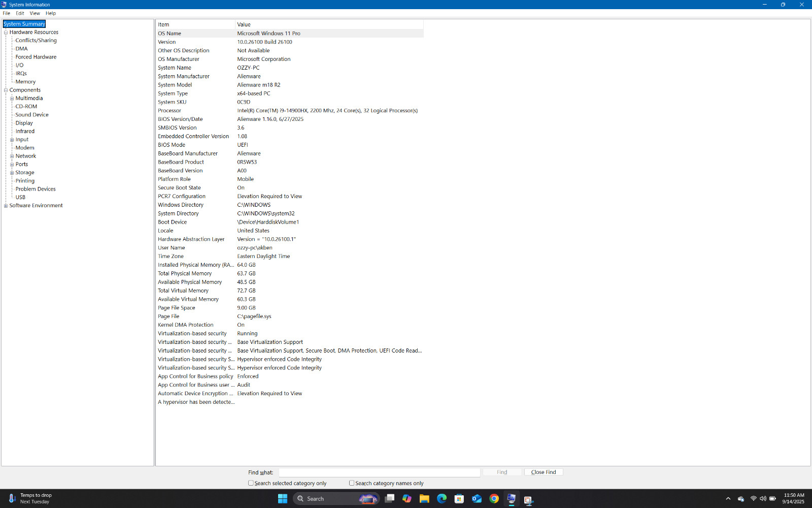
Task: Select the OS Name row
Action: click(290, 34)
